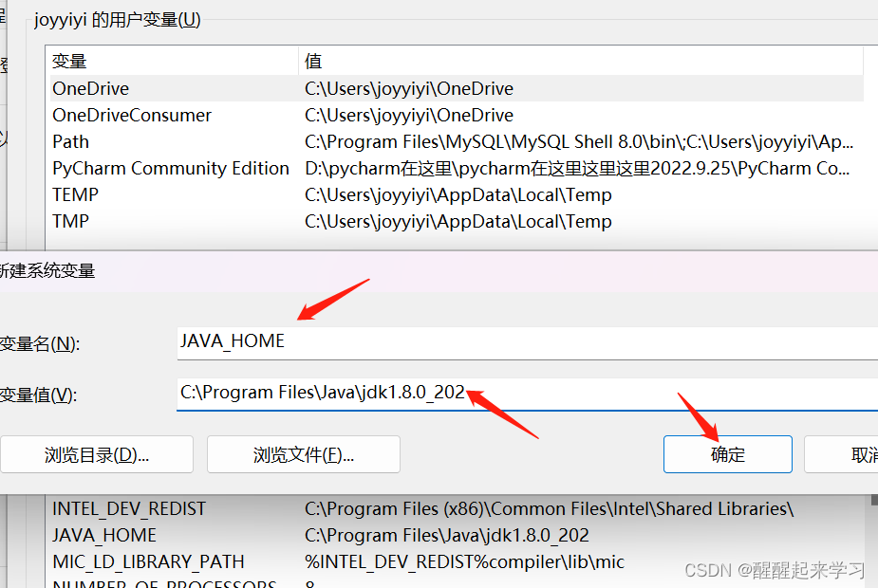
Task: Click the 浏览文件(F) button
Action: coord(303,454)
